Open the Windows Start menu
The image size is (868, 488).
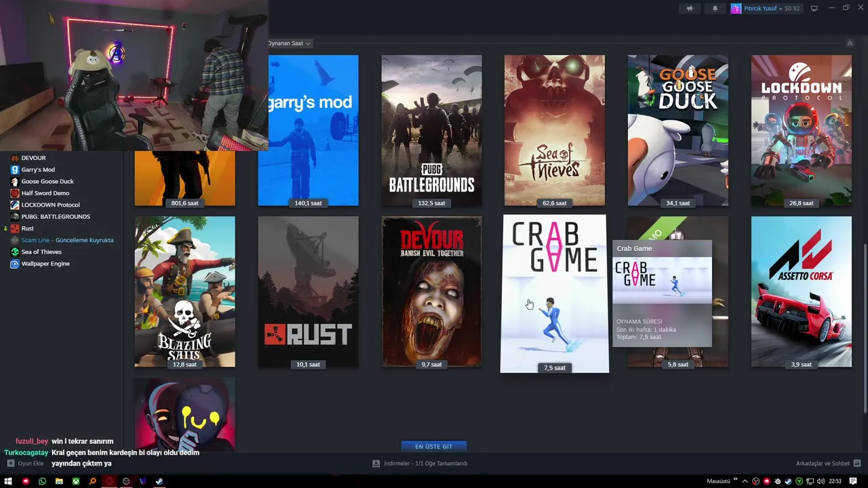[9, 481]
